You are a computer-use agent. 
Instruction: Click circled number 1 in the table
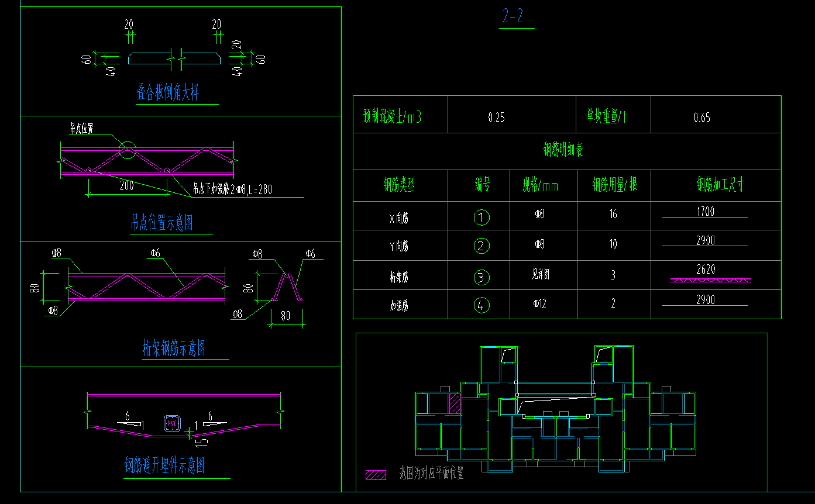point(482,218)
